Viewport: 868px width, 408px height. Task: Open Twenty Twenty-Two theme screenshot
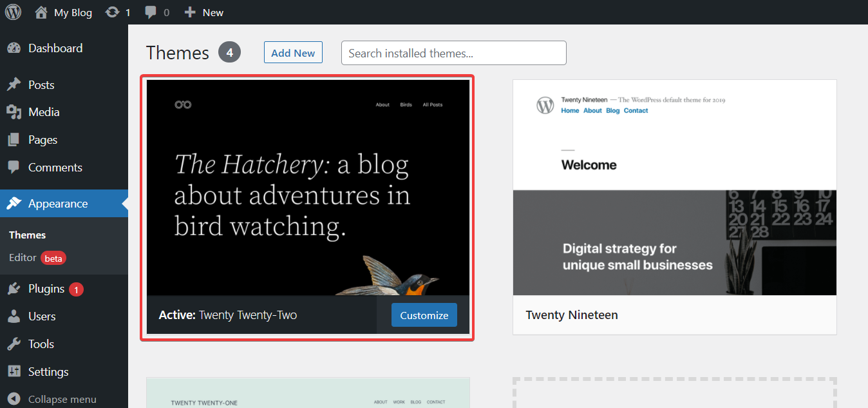308,188
